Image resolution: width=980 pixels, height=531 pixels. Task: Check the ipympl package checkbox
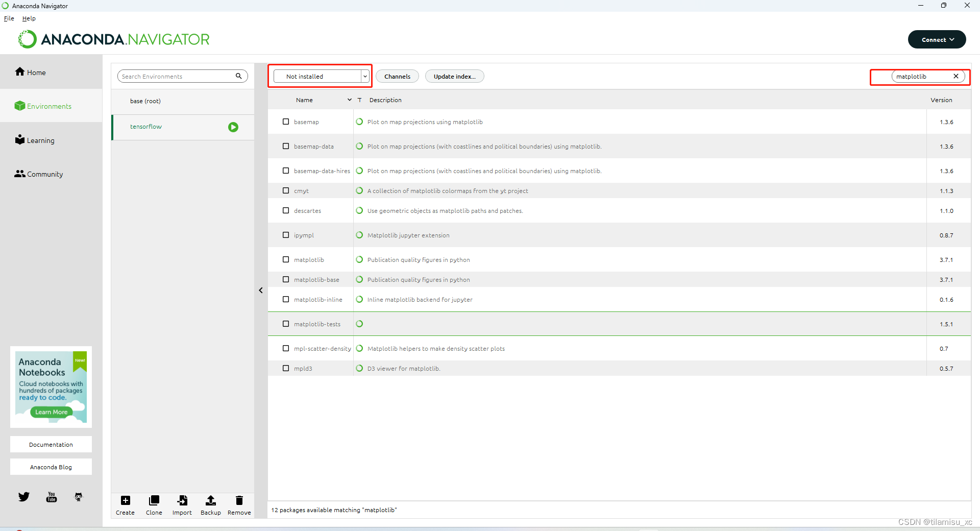[x=286, y=235]
